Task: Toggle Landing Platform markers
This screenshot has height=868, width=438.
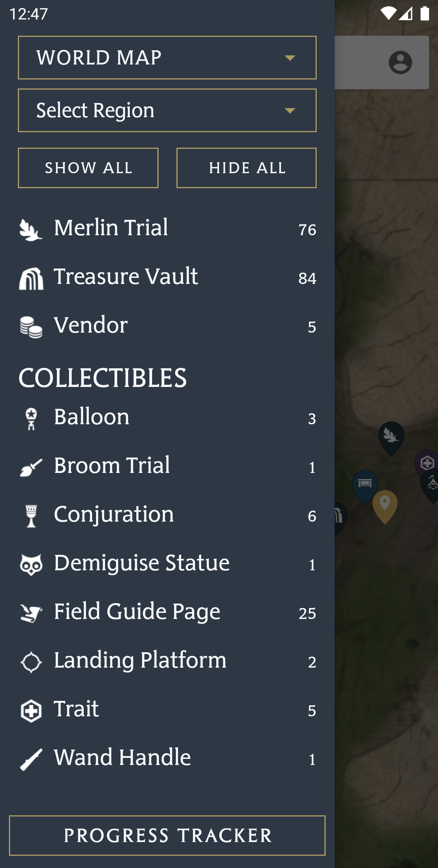Action: point(167,661)
